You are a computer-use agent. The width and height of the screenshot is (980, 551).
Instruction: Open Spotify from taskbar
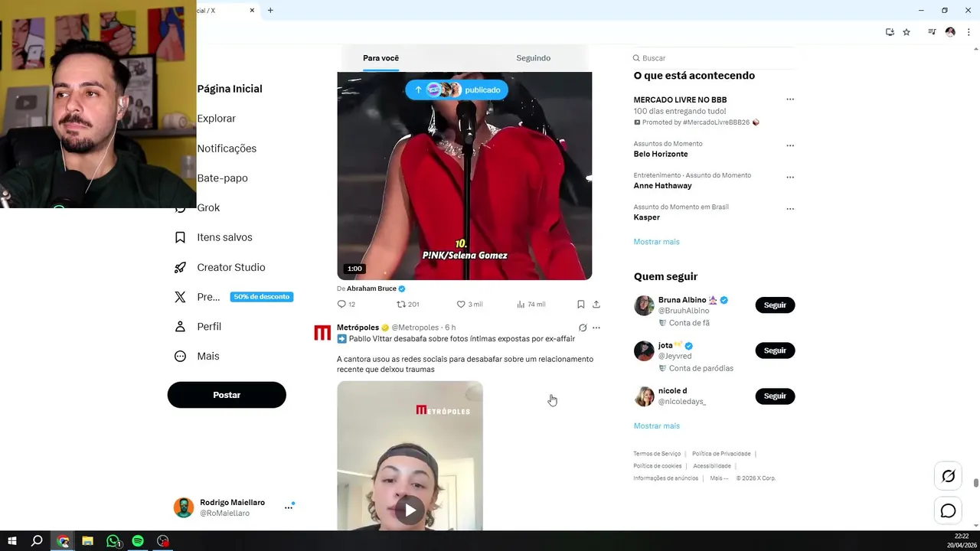coord(138,541)
